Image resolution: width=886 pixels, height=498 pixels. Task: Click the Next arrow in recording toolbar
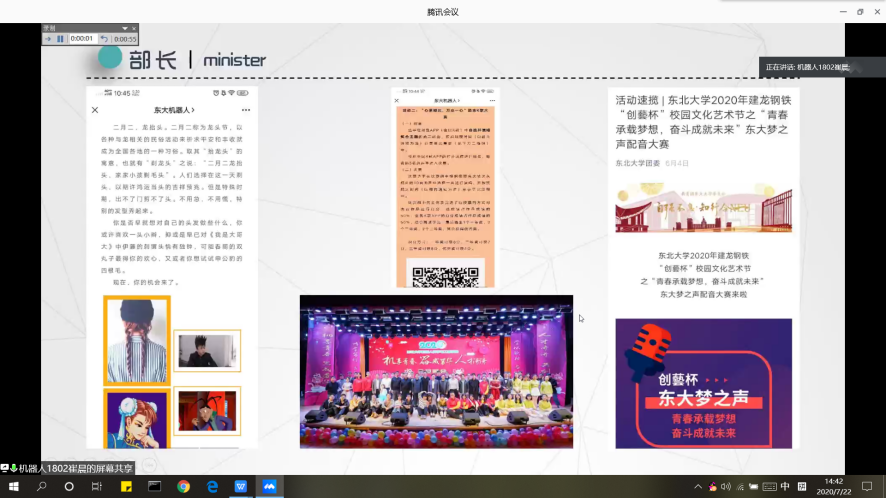click(x=48, y=39)
